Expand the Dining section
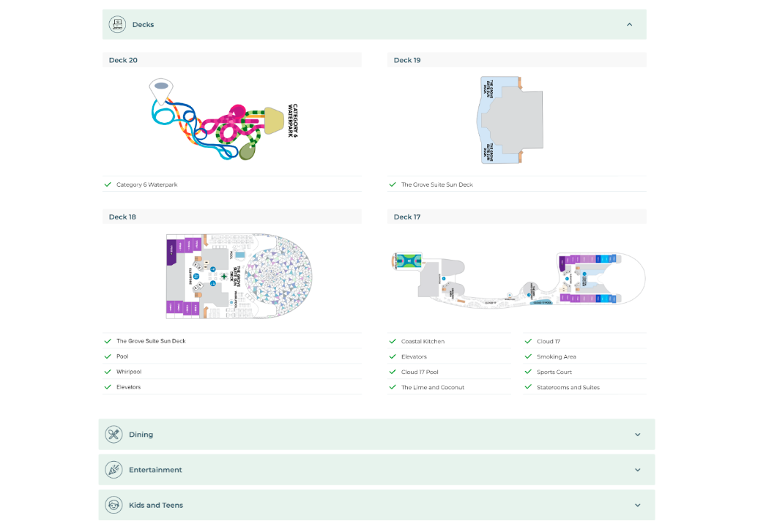Image resolution: width=766 pixels, height=532 pixels. tap(637, 435)
